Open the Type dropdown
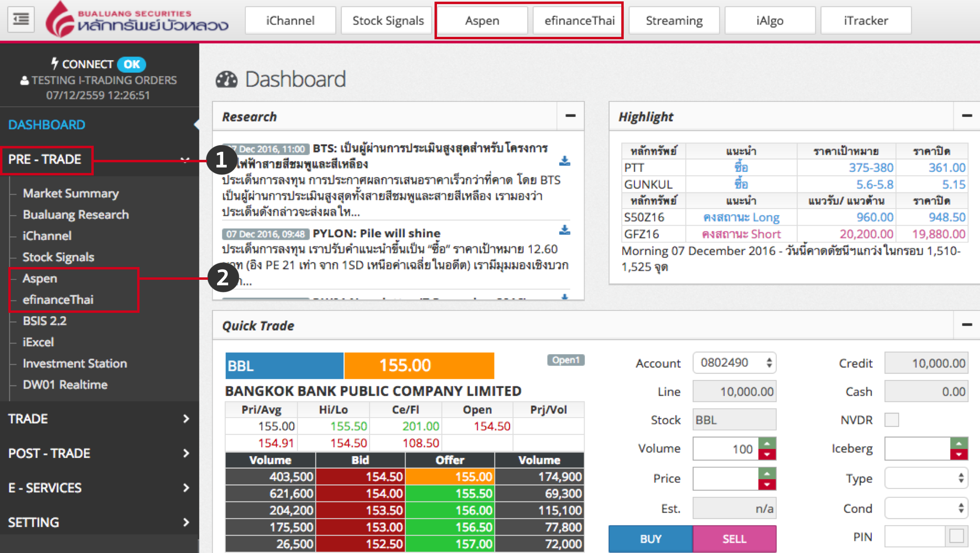This screenshot has width=980, height=553. click(x=926, y=478)
